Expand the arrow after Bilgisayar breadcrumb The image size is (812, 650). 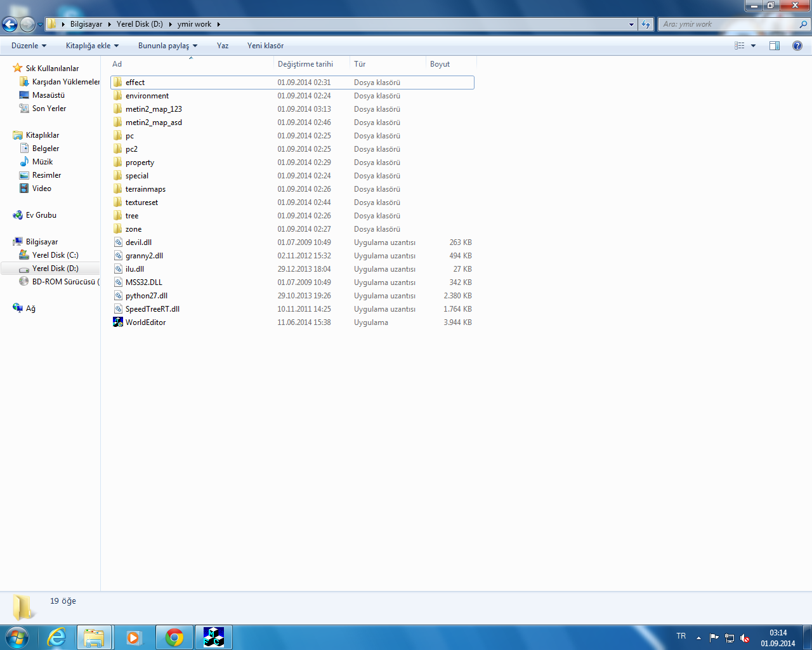(109, 24)
